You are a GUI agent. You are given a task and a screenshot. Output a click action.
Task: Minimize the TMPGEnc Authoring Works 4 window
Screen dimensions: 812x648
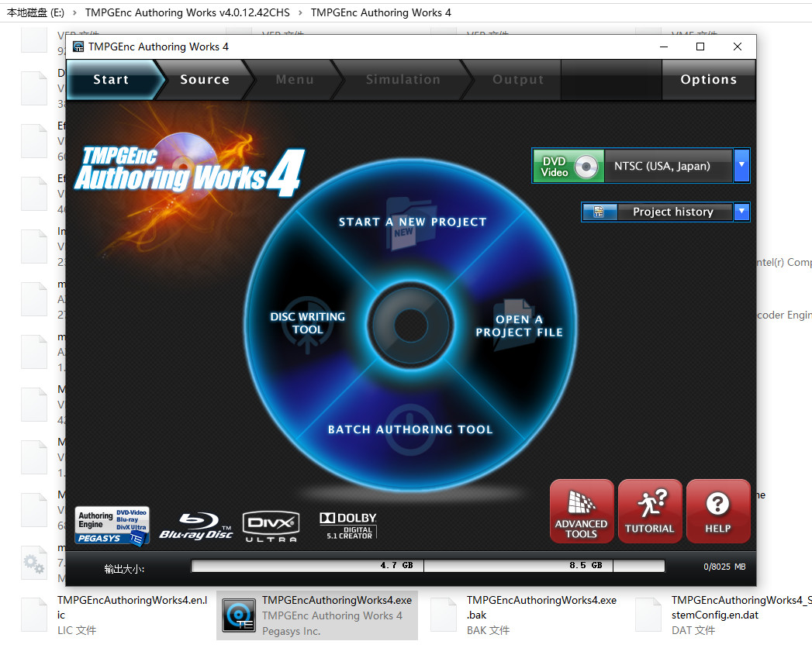[x=664, y=47]
